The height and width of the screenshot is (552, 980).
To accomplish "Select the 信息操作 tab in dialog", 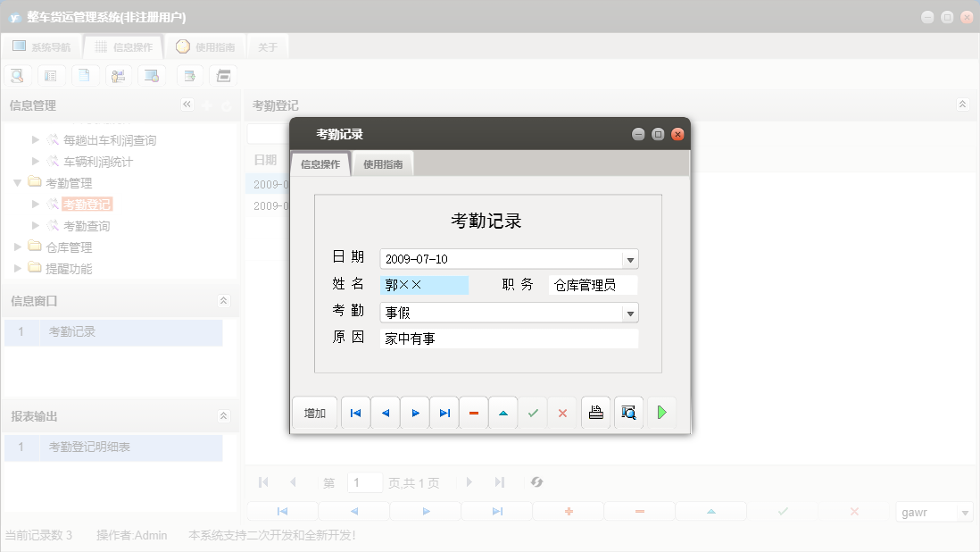I will click(x=320, y=164).
